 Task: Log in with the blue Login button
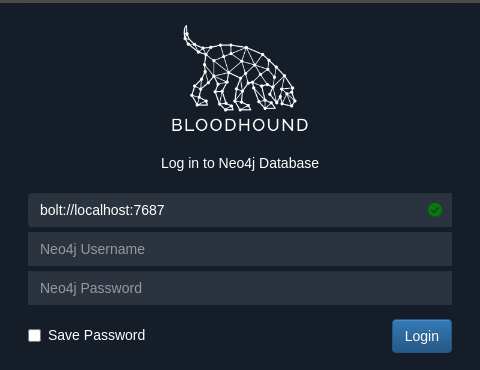(x=422, y=336)
